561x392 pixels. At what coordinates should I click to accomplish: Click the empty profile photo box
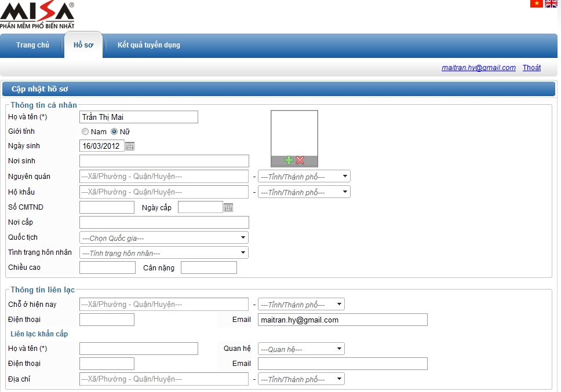tap(294, 133)
